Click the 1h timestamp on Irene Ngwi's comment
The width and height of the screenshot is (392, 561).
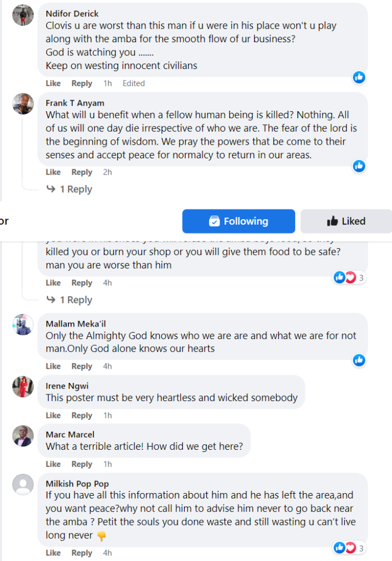coord(107,415)
